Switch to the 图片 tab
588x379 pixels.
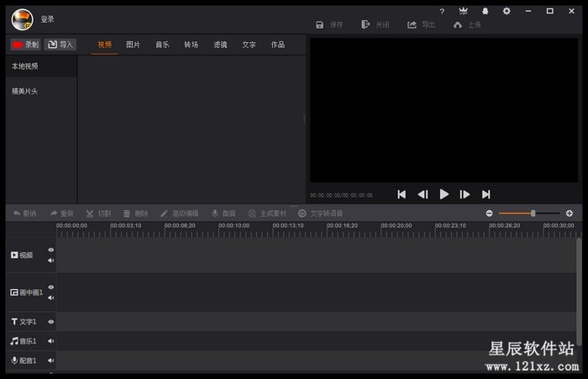pyautogui.click(x=133, y=45)
